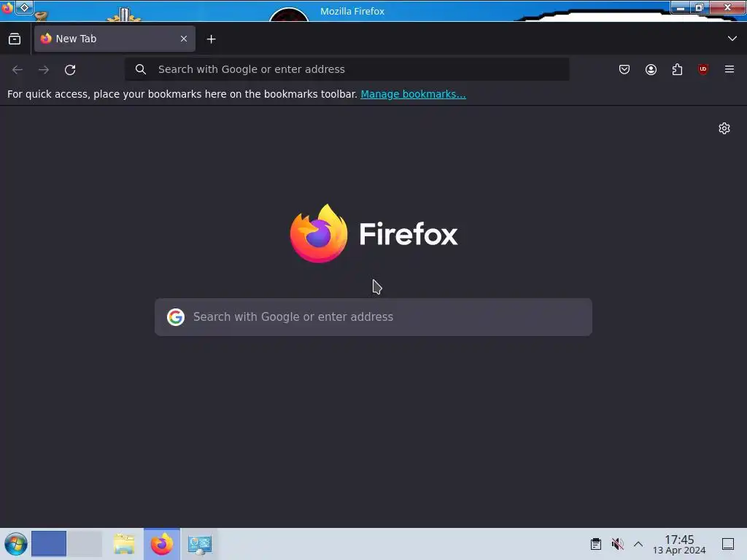Toggle on all desktops title bar button
The width and height of the screenshot is (747, 560).
24,7
